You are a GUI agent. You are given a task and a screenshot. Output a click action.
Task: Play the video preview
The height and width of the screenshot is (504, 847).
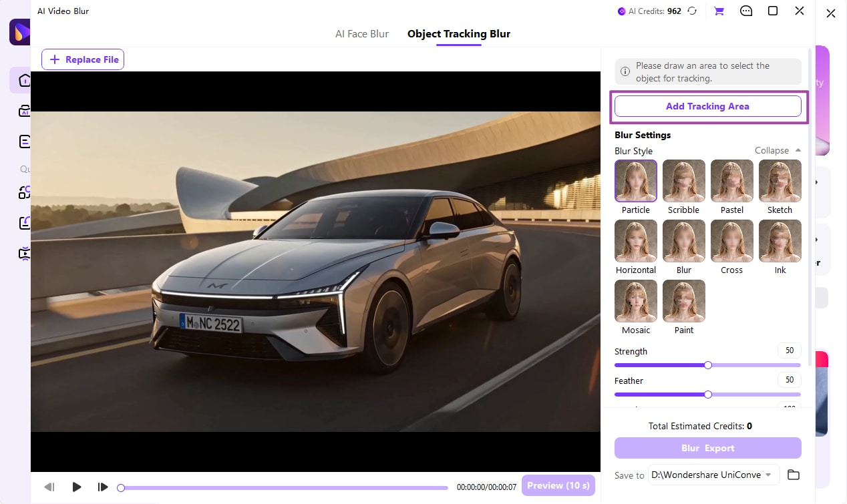77,487
